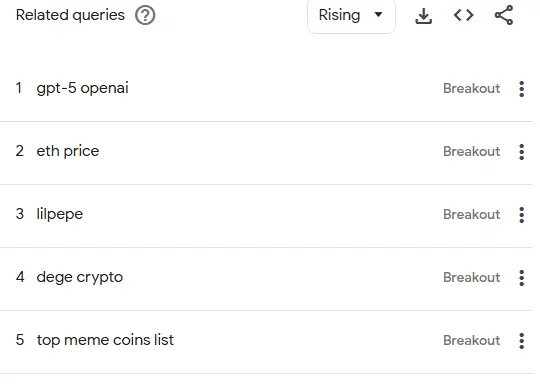
Task: Click the share icon
Action: pyautogui.click(x=504, y=15)
